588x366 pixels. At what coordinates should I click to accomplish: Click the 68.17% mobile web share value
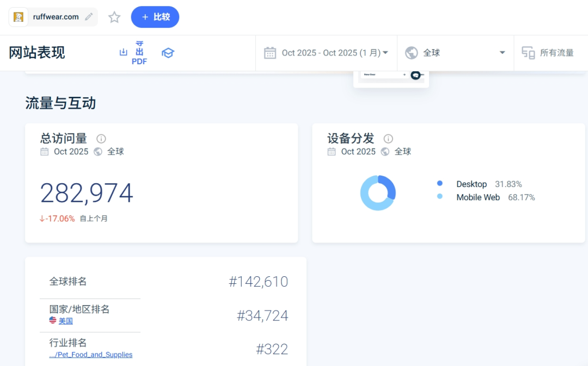[x=521, y=197]
